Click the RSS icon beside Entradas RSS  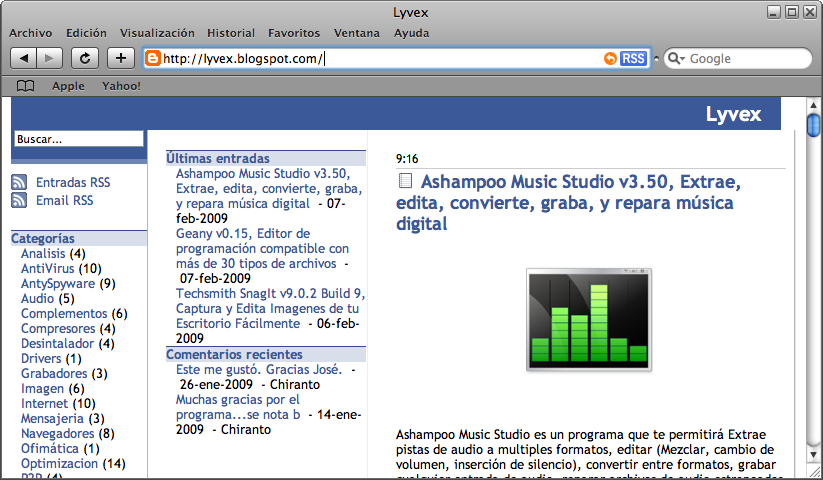tap(19, 182)
